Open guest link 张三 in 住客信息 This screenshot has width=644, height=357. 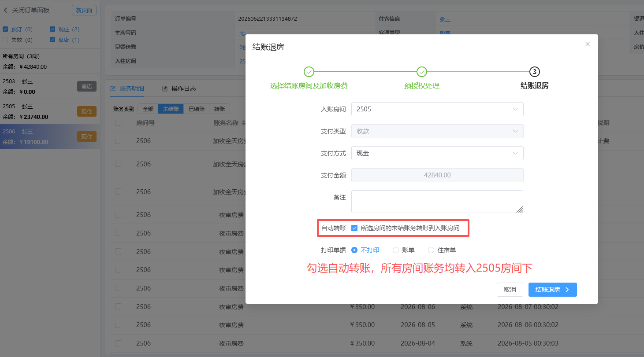tap(445, 19)
